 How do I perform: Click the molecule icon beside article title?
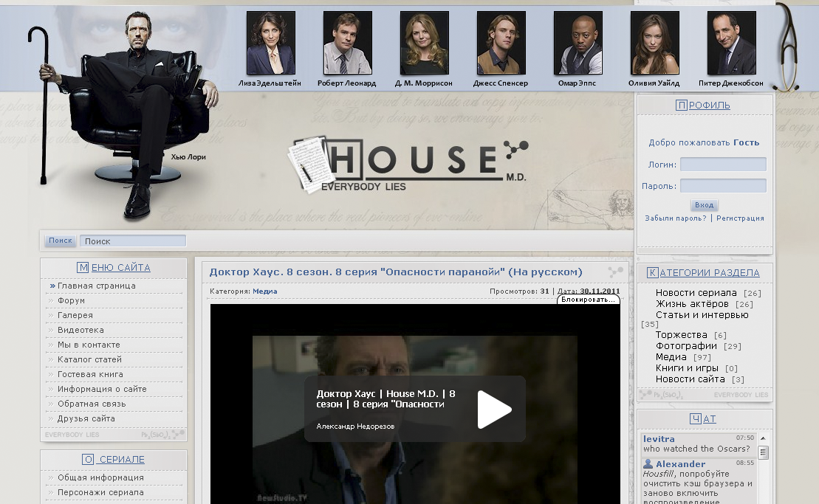[615, 272]
